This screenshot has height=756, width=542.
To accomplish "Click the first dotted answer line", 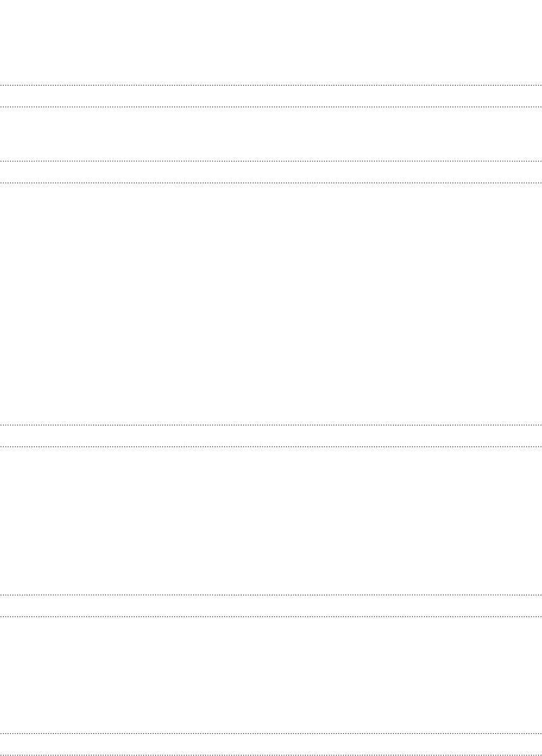I will pos(271,86).
